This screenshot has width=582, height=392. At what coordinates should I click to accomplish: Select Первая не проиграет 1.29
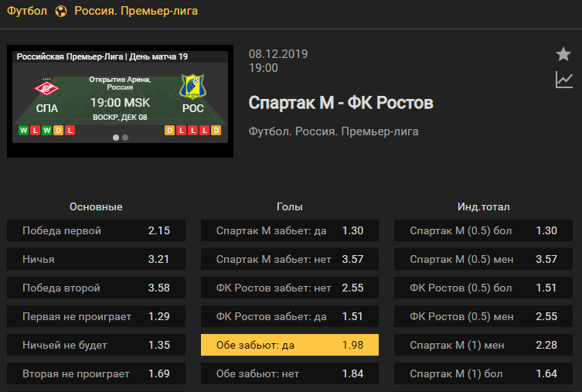tap(96, 316)
